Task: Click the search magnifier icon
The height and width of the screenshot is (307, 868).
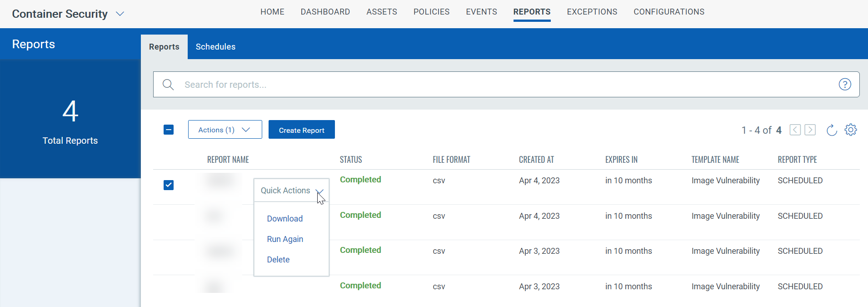Action: point(168,85)
